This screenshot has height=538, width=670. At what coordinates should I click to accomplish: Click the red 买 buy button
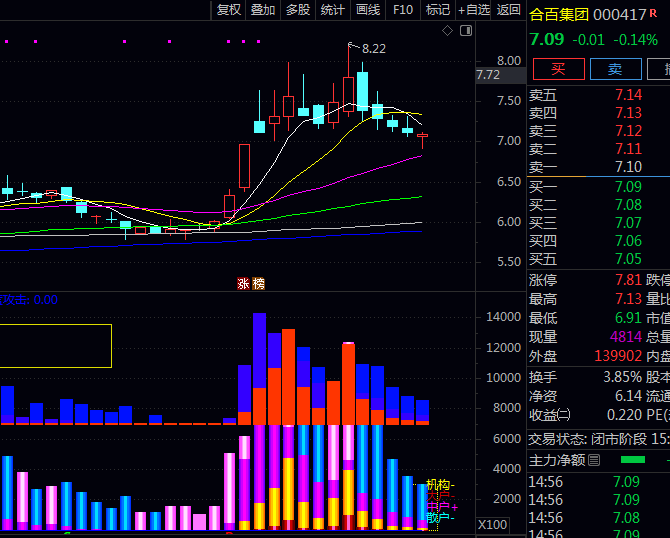point(558,69)
